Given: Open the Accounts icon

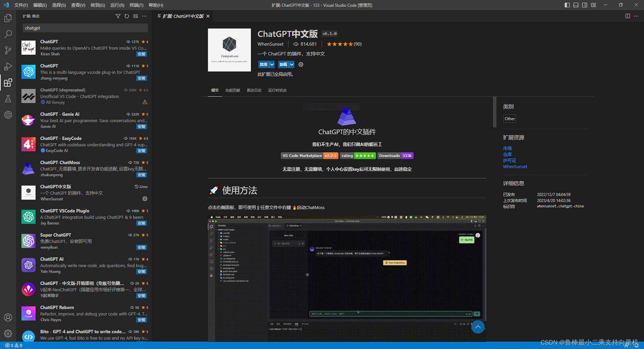Looking at the screenshot, I should [x=8, y=317].
